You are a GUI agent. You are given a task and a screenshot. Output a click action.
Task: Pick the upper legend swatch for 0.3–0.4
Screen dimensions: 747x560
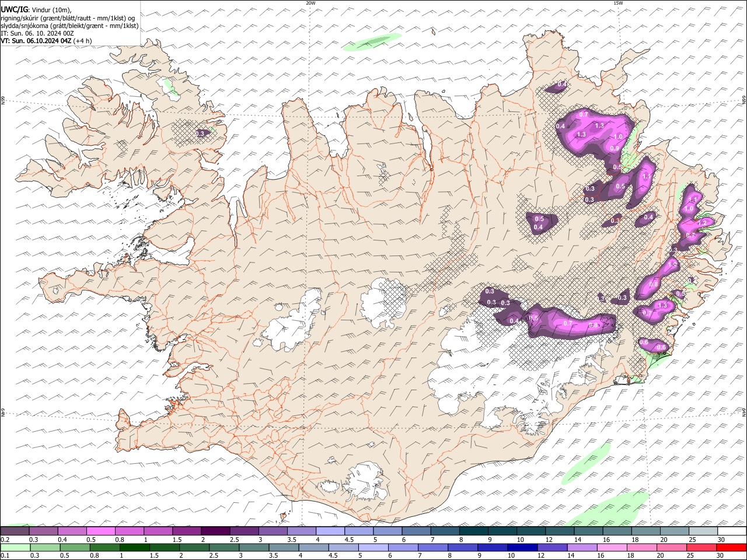tap(43, 531)
